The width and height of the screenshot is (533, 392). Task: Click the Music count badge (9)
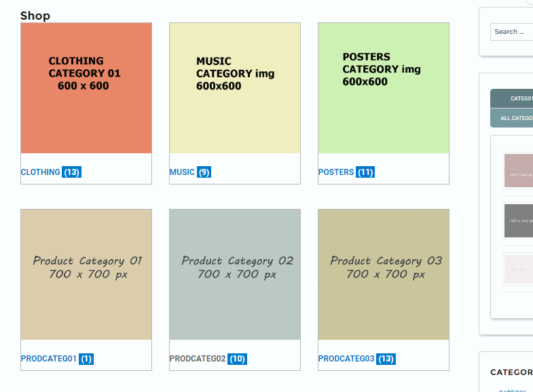click(204, 172)
